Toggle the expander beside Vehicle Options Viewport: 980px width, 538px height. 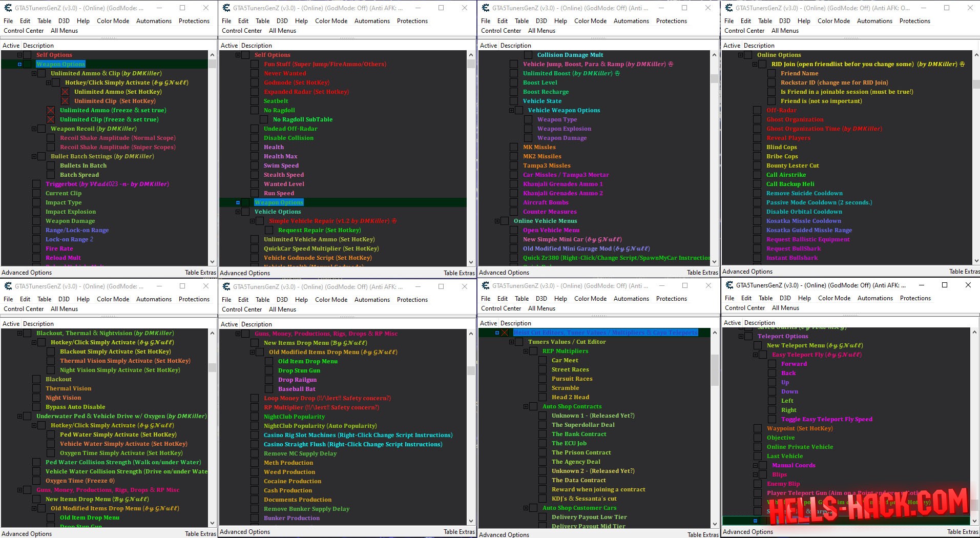tap(238, 212)
